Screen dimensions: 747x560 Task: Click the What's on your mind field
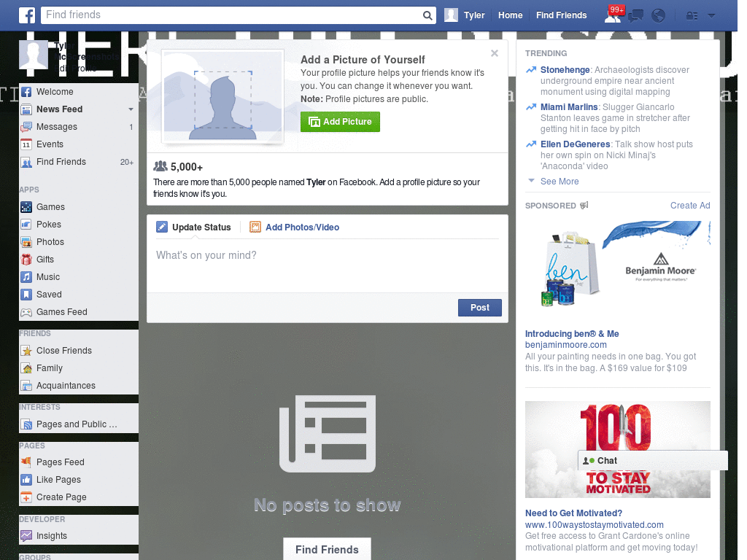[328, 265]
